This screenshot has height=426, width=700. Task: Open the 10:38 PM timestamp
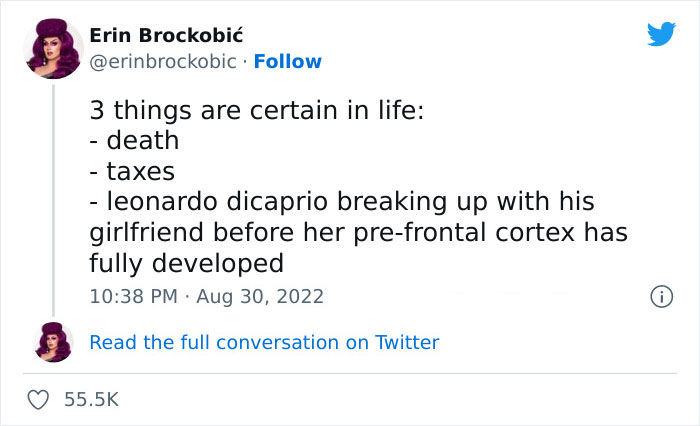(x=135, y=297)
